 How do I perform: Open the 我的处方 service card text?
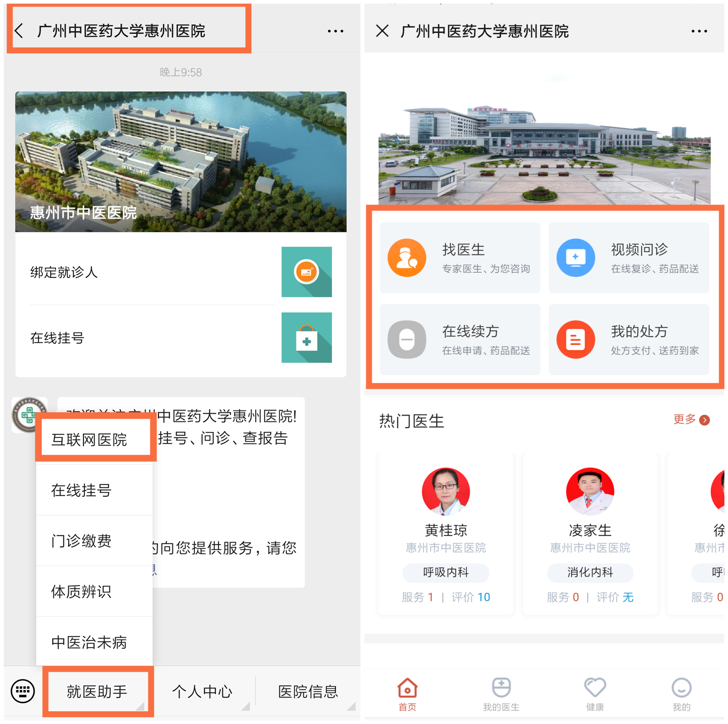click(x=639, y=331)
